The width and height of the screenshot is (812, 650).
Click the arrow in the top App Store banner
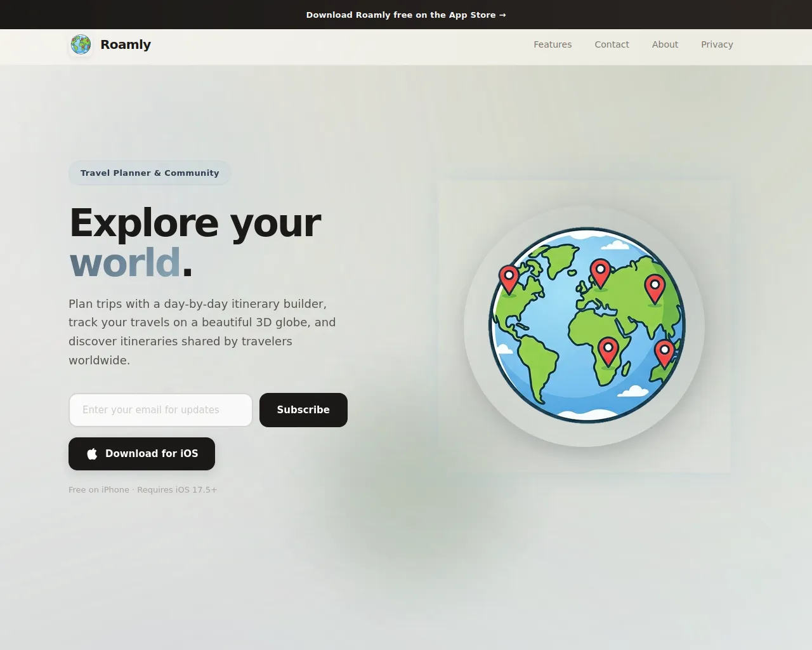pos(502,15)
